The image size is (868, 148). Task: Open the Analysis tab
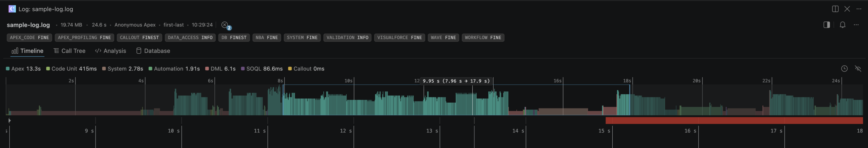[111, 51]
